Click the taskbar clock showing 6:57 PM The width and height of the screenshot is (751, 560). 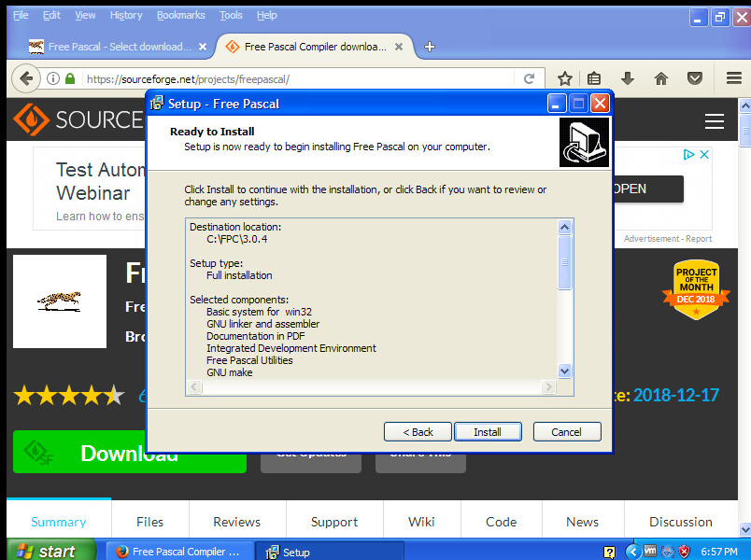coord(719,552)
